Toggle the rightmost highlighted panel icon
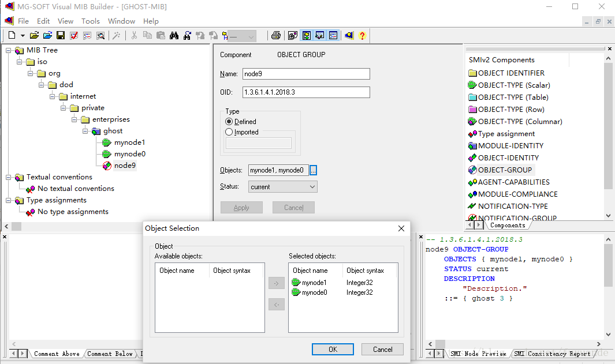This screenshot has height=364, width=615. (333, 36)
